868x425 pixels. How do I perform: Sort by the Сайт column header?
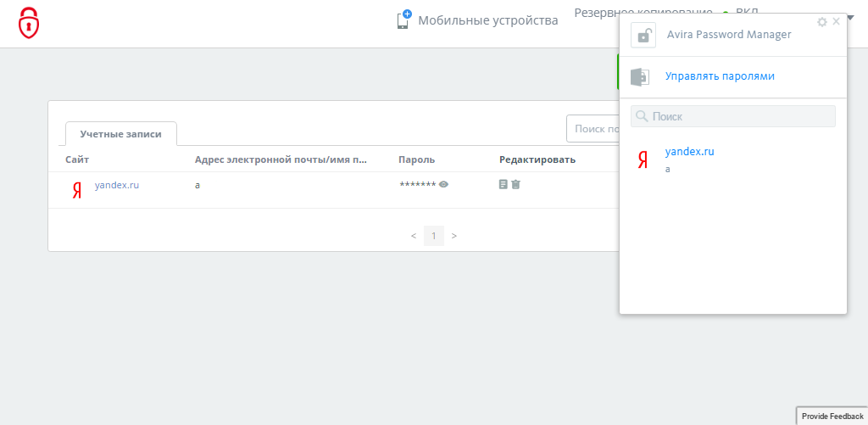tap(77, 159)
